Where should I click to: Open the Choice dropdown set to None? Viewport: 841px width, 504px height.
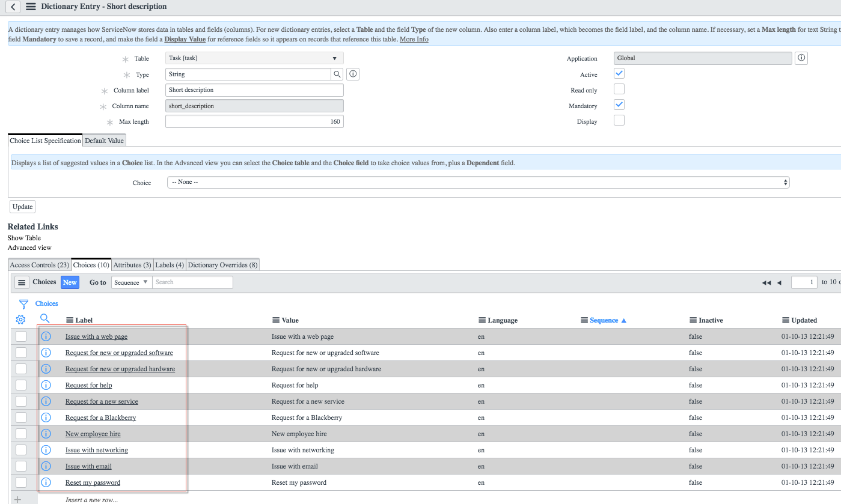[x=478, y=182]
